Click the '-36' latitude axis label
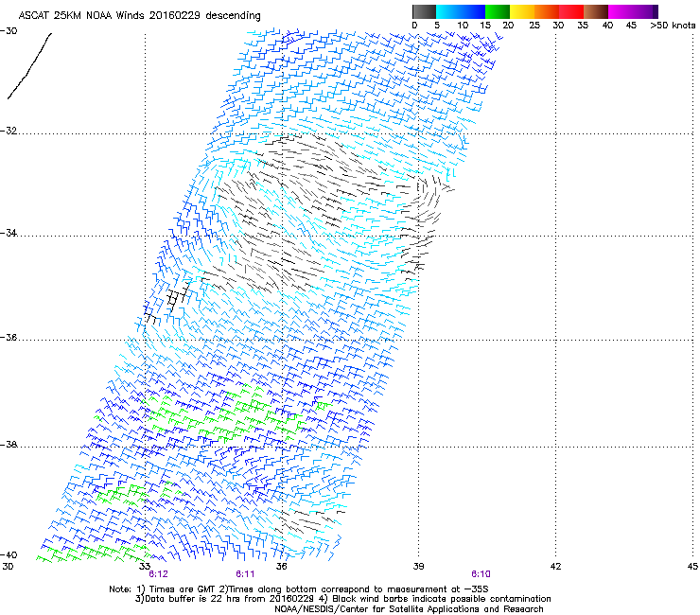The width and height of the screenshot is (700, 615). (9, 337)
